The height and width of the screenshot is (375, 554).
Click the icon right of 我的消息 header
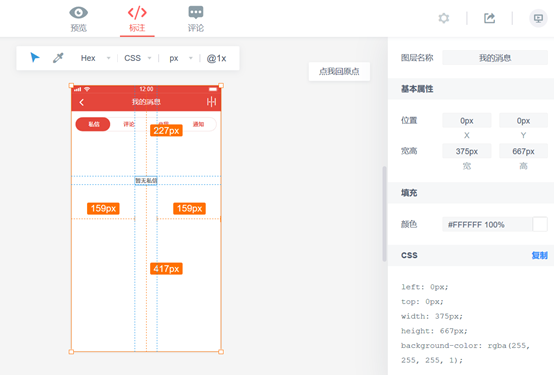click(x=211, y=102)
